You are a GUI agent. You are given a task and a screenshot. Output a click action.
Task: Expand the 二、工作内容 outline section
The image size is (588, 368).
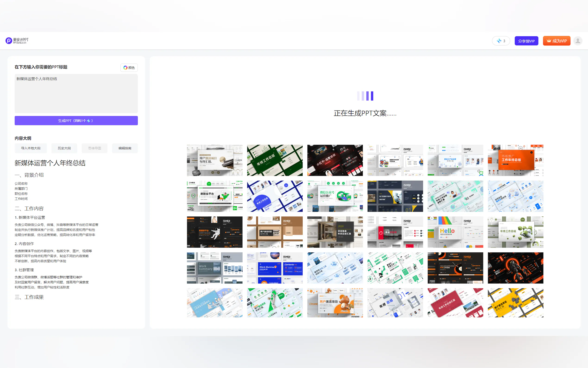[x=29, y=209]
